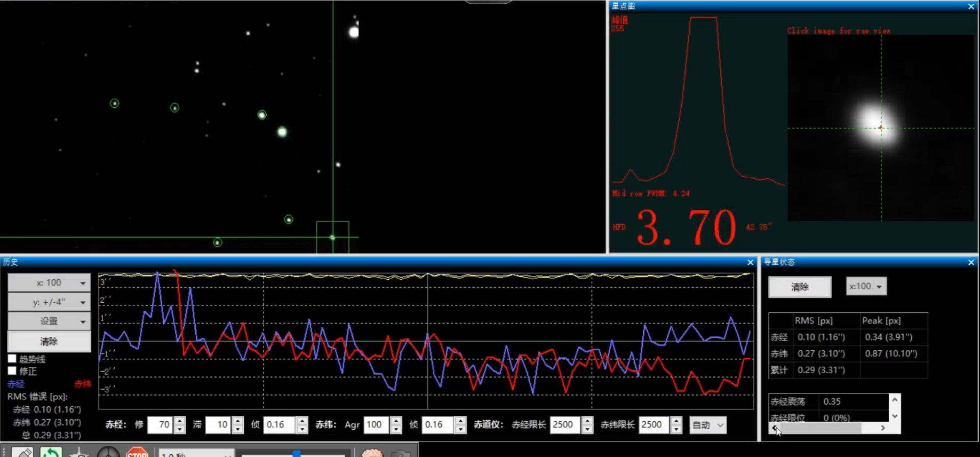The width and height of the screenshot is (980, 457).
Task: Close the 星点图 star profile panel
Action: pyautogui.click(x=971, y=6)
